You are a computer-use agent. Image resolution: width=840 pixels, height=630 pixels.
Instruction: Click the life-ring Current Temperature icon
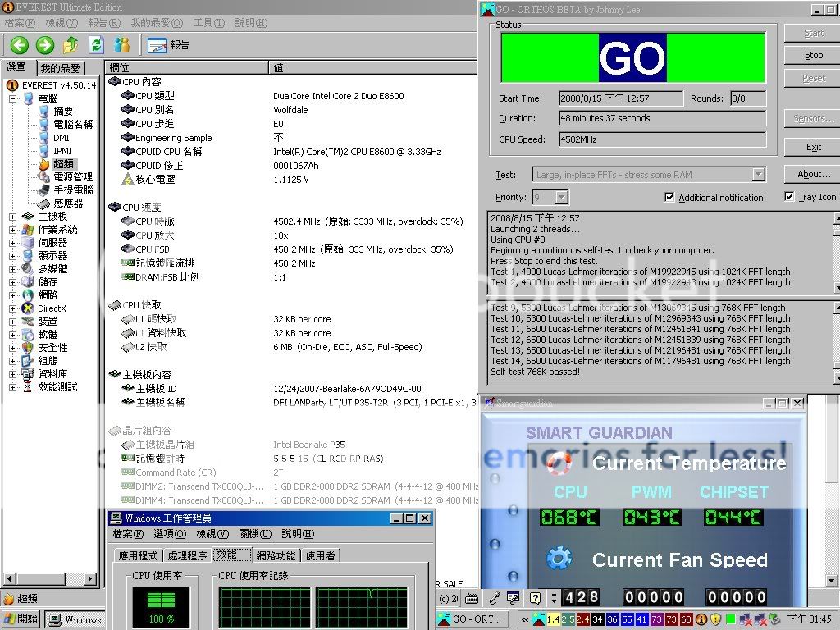coord(559,463)
